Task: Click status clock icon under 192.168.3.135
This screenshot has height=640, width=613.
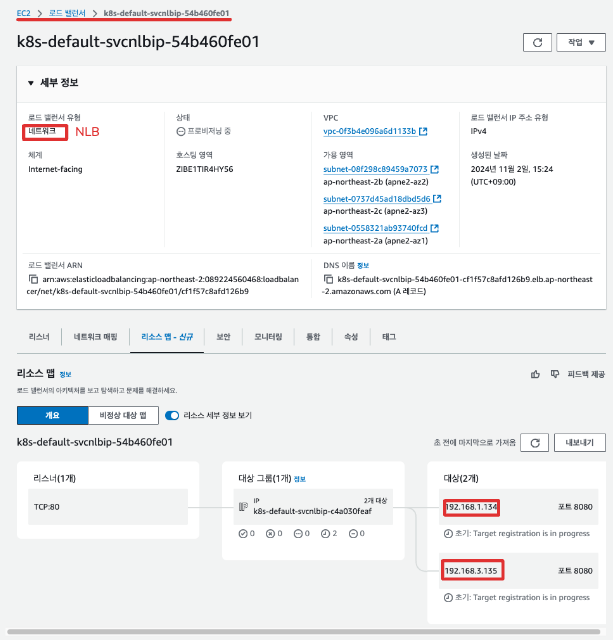Action: 448,598
